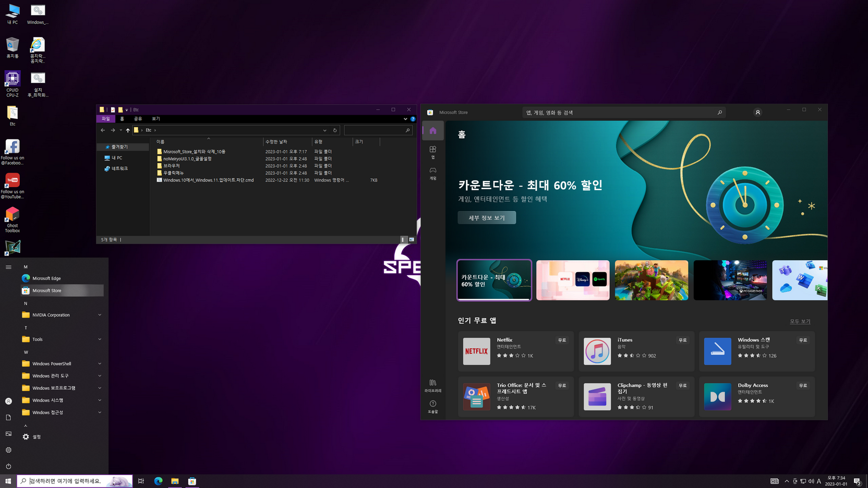The image size is (868, 488).
Task: Switch Explorer to large icons view
Action: point(412,240)
